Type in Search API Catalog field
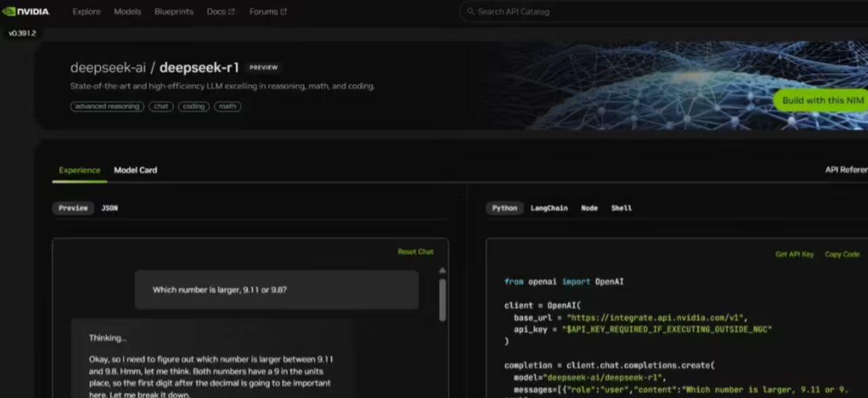Image resolution: width=868 pixels, height=398 pixels. tap(622, 12)
